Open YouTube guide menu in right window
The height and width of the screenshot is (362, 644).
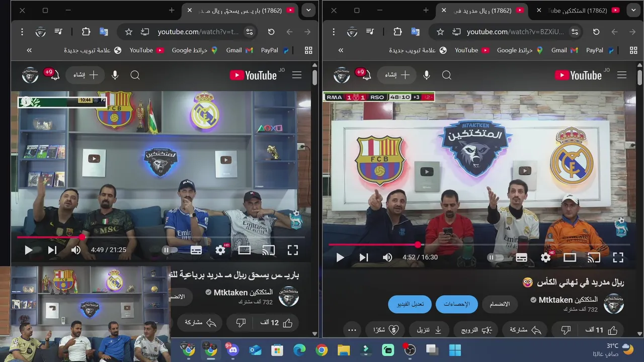tap(622, 75)
